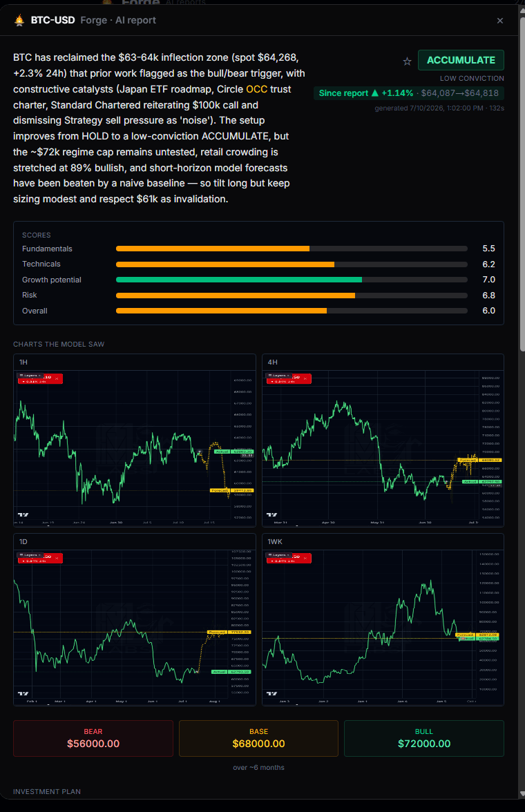Select the BEAR $56000.00 scenario card
Viewport: 525px width, 812px height.
93,739
